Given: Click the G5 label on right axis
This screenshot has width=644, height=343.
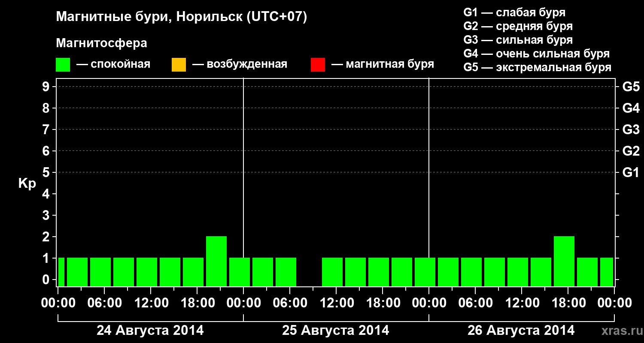Looking at the screenshot, I should (631, 87).
